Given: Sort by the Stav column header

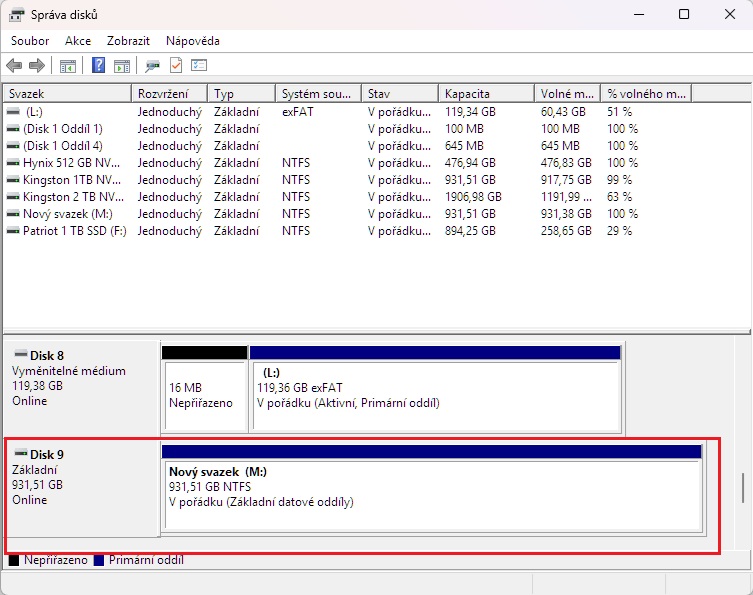Looking at the screenshot, I should coord(400,94).
